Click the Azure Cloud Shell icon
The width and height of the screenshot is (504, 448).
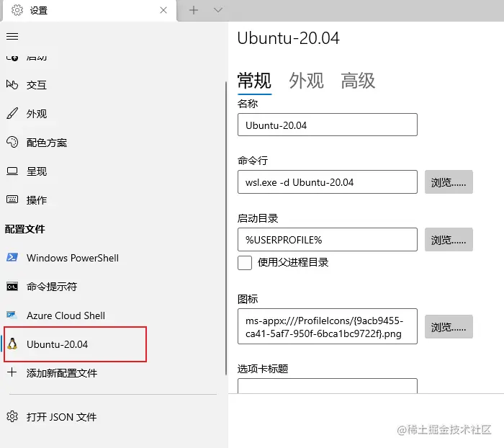pyautogui.click(x=12, y=315)
